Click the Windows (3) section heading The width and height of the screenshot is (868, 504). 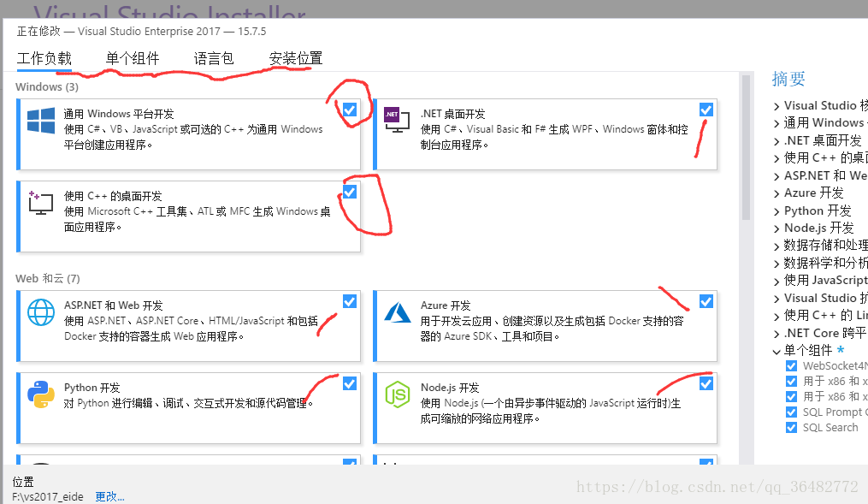tap(47, 87)
